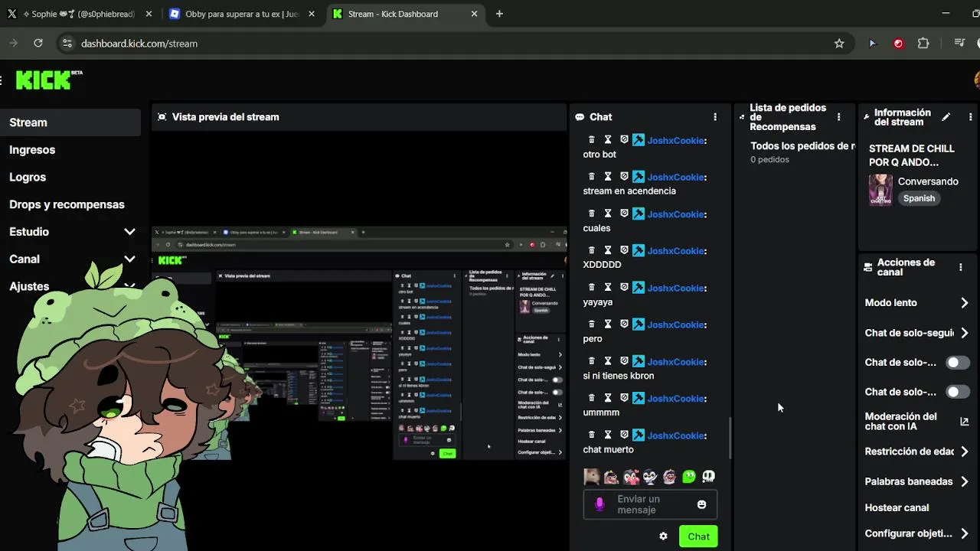Click the '0 pedidos' count text
This screenshot has width=980, height=551.
click(x=769, y=160)
